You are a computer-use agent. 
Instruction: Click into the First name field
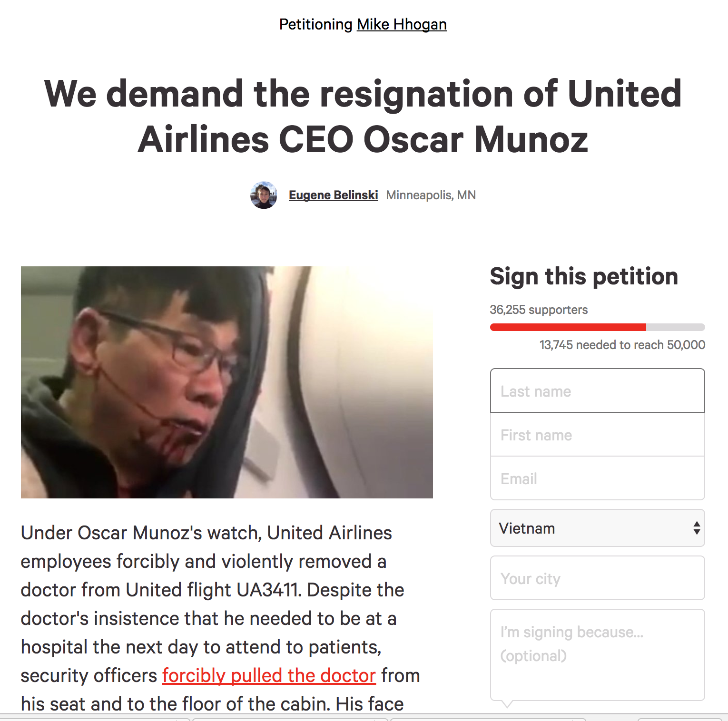(597, 435)
